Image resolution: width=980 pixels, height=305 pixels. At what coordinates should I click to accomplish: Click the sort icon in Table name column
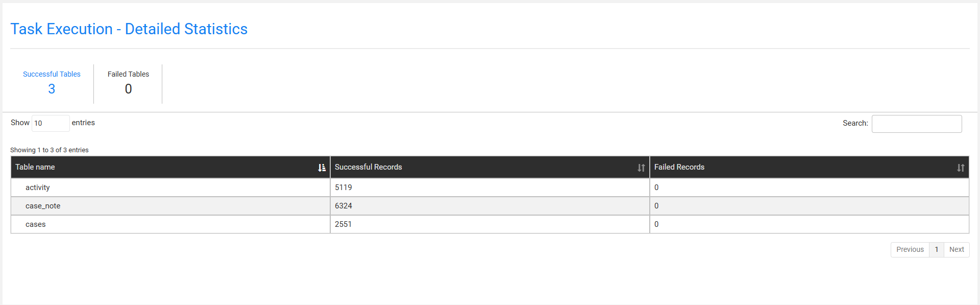pos(322,168)
